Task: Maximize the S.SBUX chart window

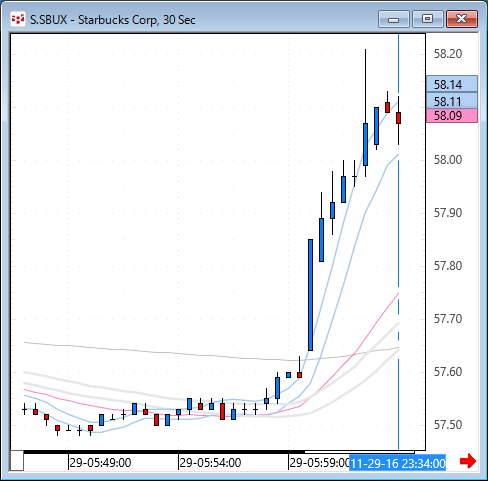Action: click(428, 19)
